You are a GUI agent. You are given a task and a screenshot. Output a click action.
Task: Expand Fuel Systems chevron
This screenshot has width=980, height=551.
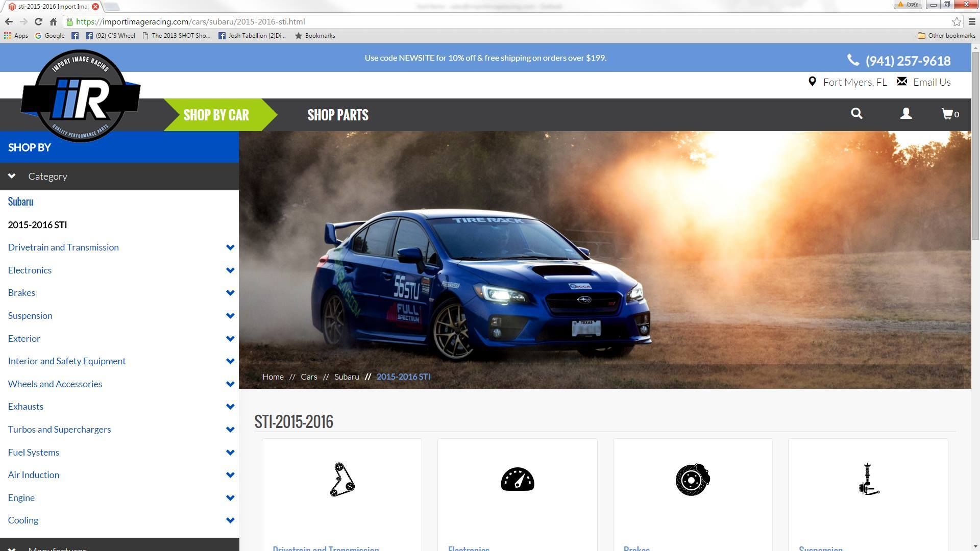[x=230, y=453]
